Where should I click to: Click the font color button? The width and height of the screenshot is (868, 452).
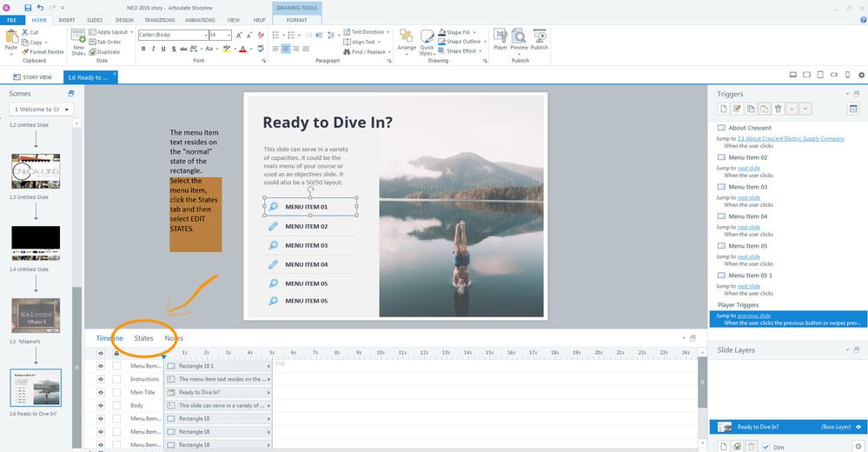point(242,49)
